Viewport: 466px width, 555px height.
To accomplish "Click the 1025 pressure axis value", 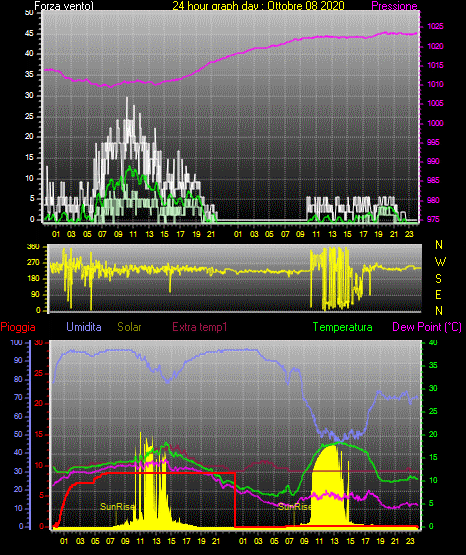I will point(435,27).
